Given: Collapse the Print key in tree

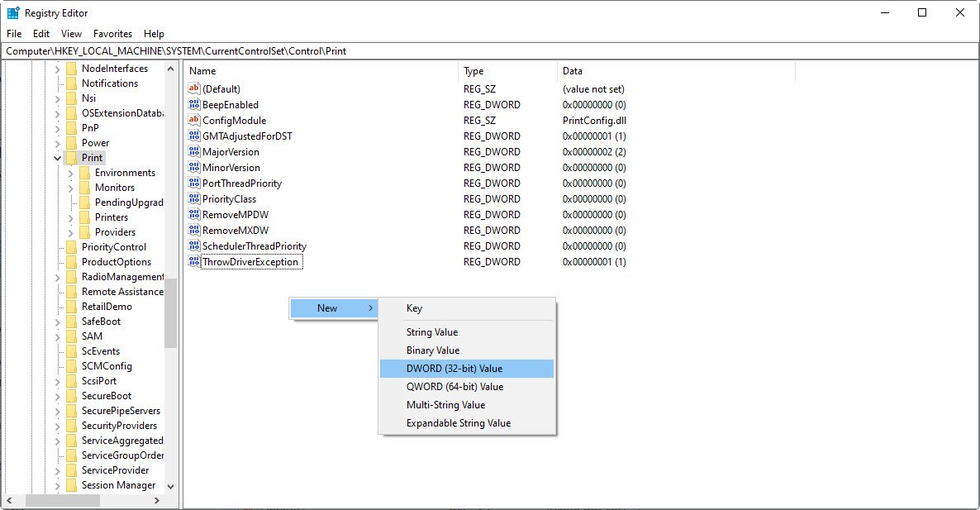Looking at the screenshot, I should coord(58,158).
